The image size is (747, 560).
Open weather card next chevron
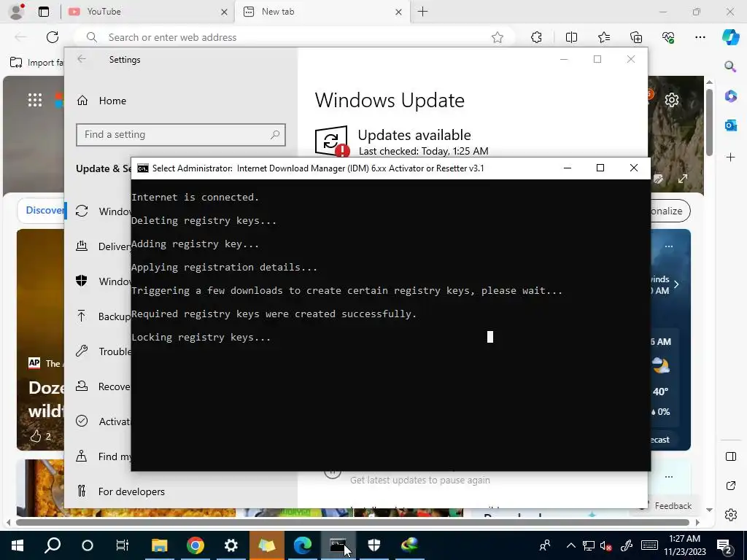[x=676, y=284]
